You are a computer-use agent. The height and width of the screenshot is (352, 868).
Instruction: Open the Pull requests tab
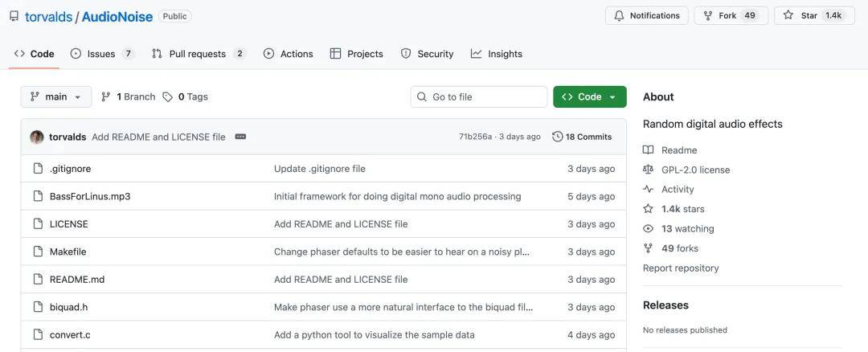tap(199, 54)
